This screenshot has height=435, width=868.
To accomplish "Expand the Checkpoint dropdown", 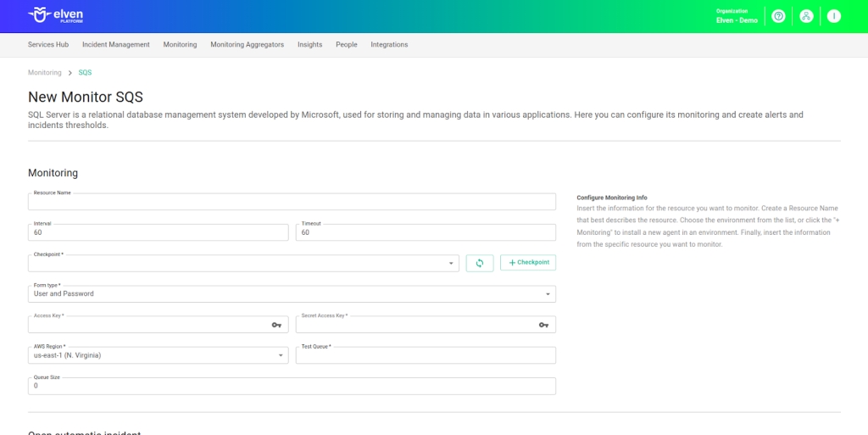I will (451, 264).
